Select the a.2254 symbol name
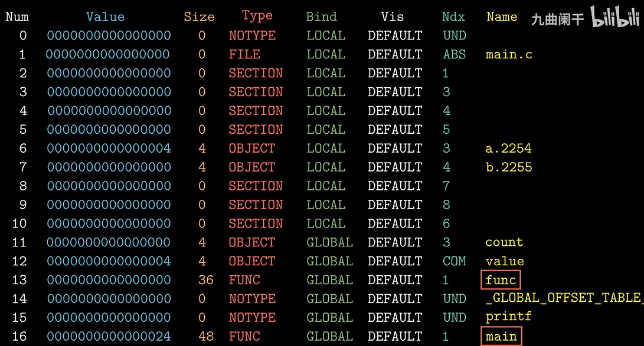Image resolution: width=644 pixels, height=346 pixels. [508, 149]
